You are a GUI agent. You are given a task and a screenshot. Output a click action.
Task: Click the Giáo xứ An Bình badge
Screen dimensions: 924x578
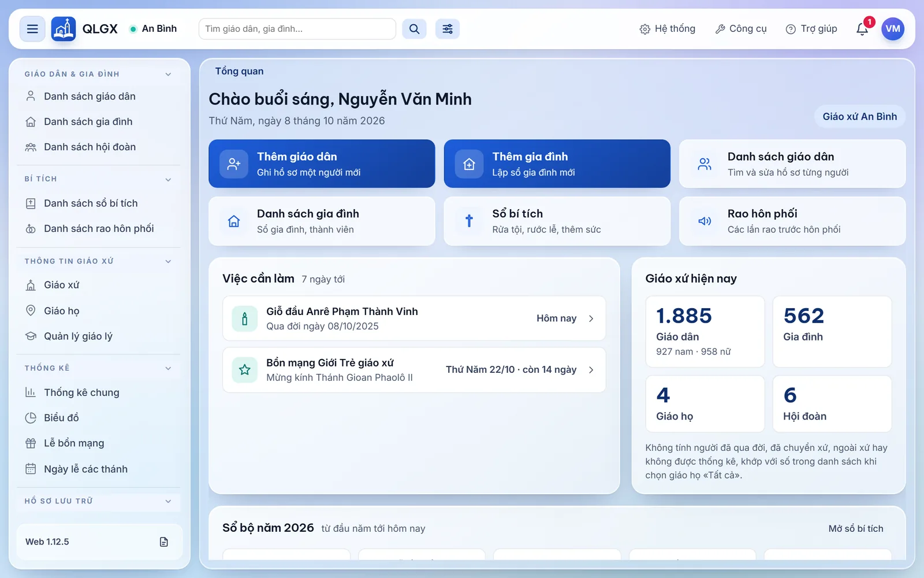860,116
